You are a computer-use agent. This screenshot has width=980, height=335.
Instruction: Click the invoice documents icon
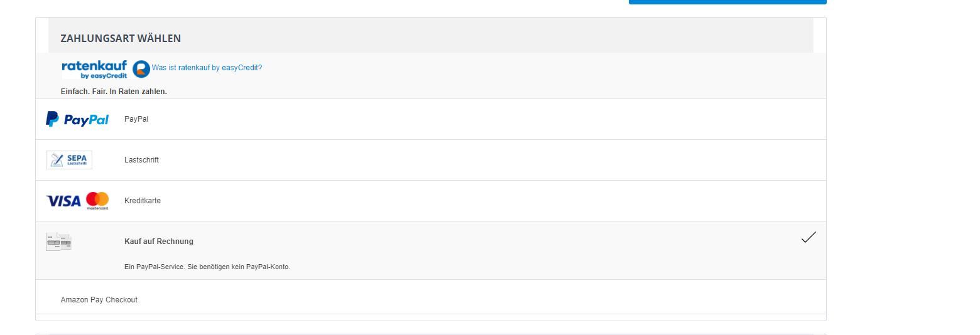[x=58, y=242]
